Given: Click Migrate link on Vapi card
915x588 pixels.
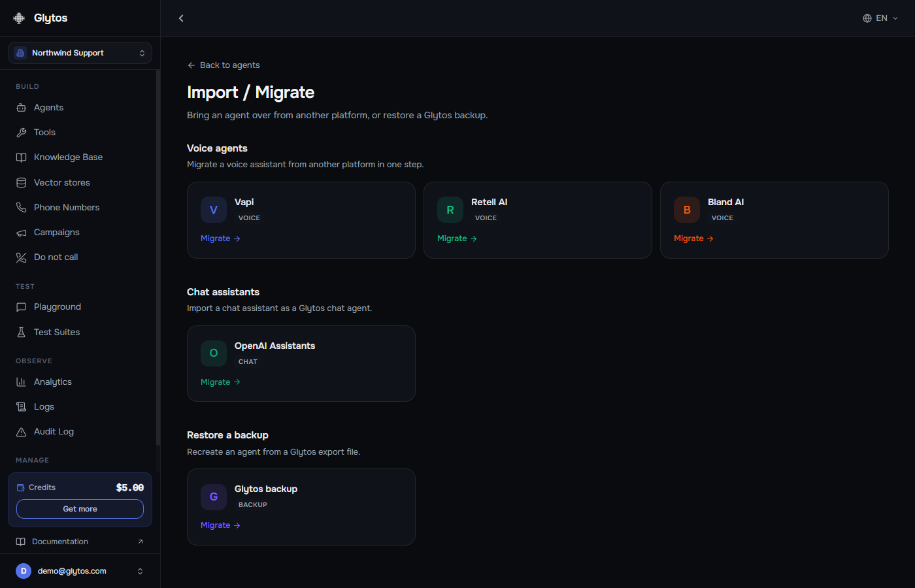Looking at the screenshot, I should [220, 238].
